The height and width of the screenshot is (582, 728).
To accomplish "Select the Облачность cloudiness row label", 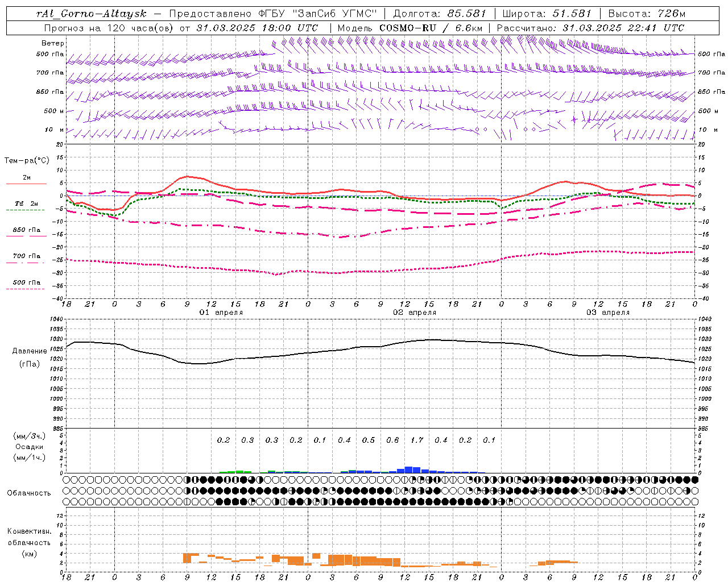I will (29, 493).
